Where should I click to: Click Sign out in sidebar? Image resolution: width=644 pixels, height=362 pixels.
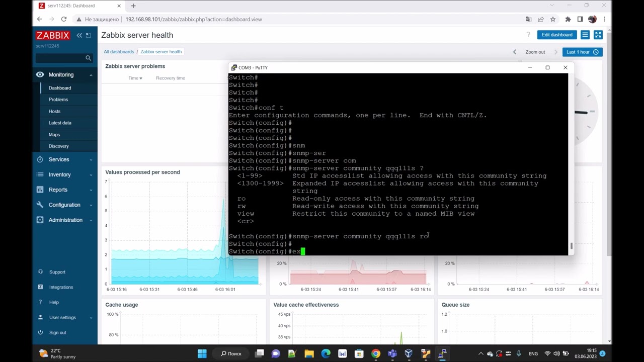pos(57,332)
